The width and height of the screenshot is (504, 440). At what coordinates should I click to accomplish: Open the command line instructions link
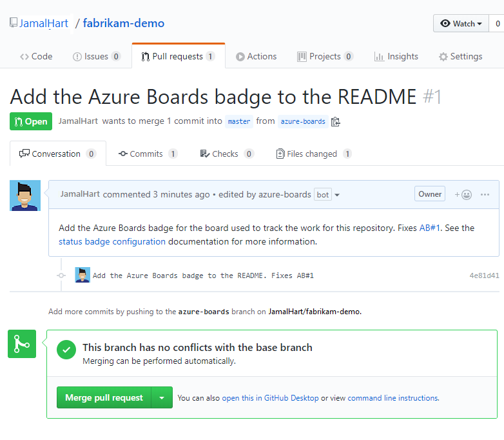[x=393, y=398]
